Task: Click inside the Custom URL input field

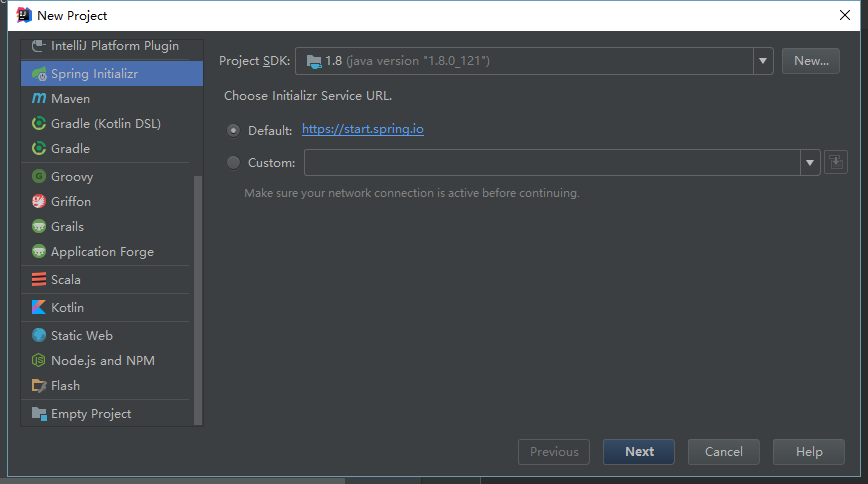Action: click(x=552, y=163)
